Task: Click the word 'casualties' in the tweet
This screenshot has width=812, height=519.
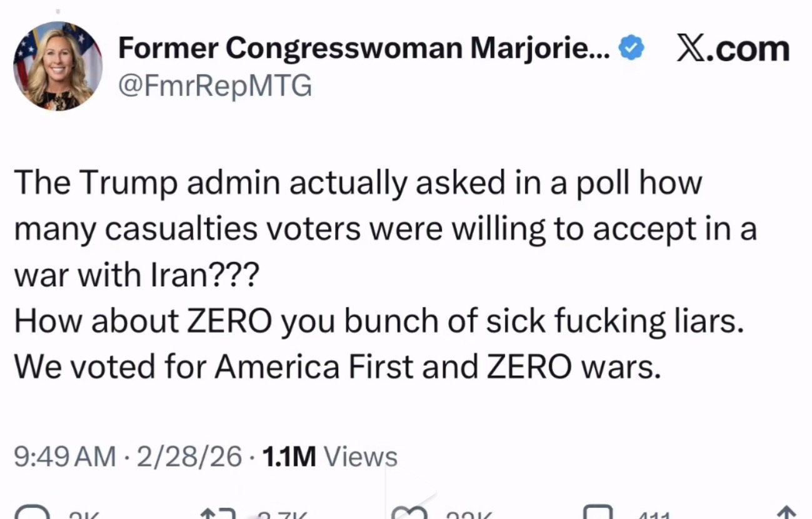Action: (x=181, y=229)
